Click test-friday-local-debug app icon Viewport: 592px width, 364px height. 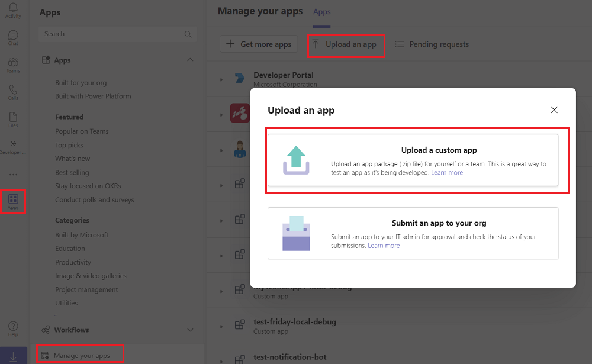click(x=240, y=325)
